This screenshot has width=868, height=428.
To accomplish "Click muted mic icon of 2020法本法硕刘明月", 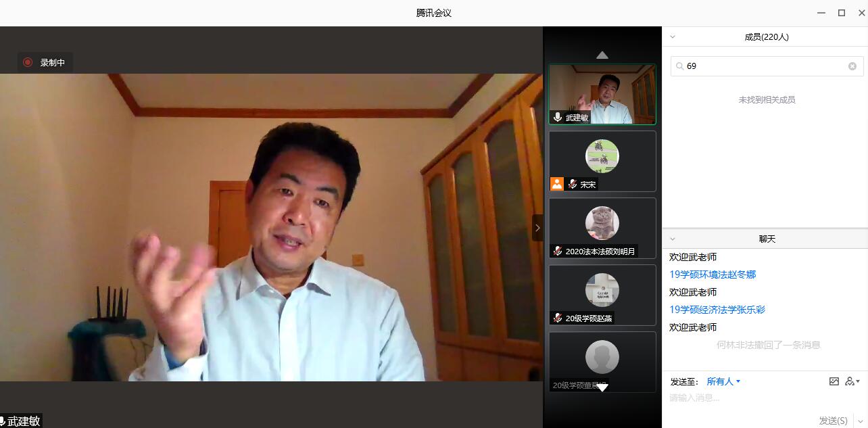I will [x=558, y=251].
